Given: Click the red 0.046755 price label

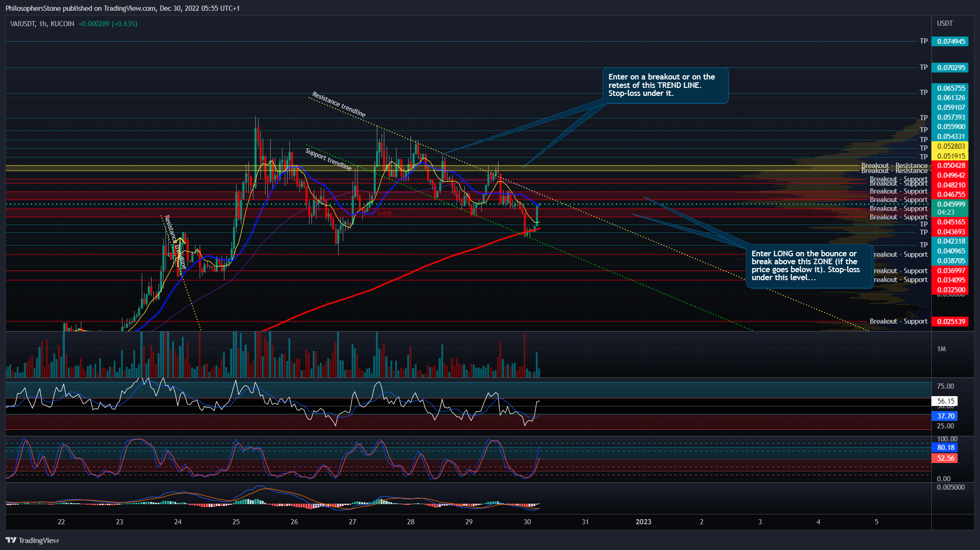Looking at the screenshot, I should coord(950,195).
